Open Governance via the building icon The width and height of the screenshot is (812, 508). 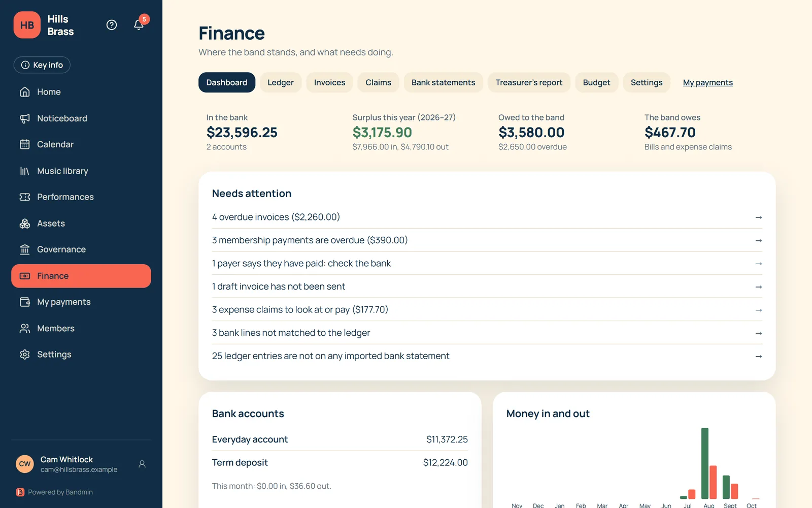[25, 249]
